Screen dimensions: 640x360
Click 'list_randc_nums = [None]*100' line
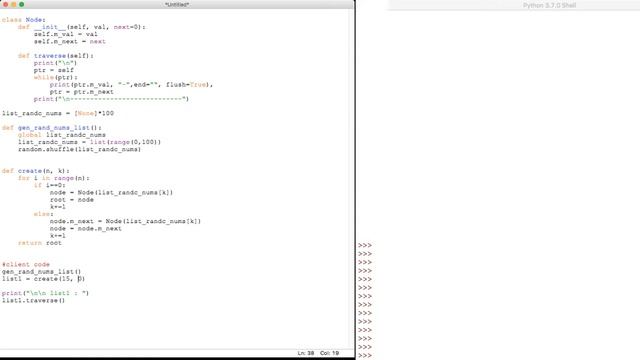click(58, 113)
